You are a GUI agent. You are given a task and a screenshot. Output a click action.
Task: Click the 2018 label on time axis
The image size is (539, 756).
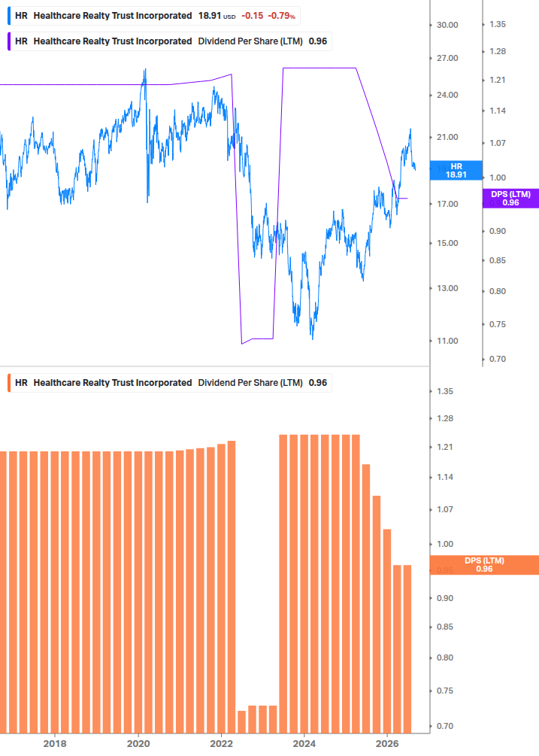(55, 743)
